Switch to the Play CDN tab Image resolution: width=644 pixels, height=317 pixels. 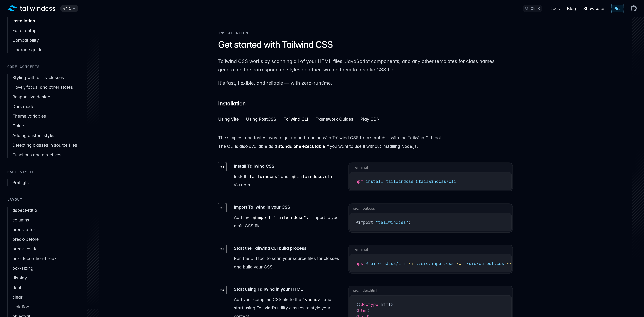coord(370,119)
